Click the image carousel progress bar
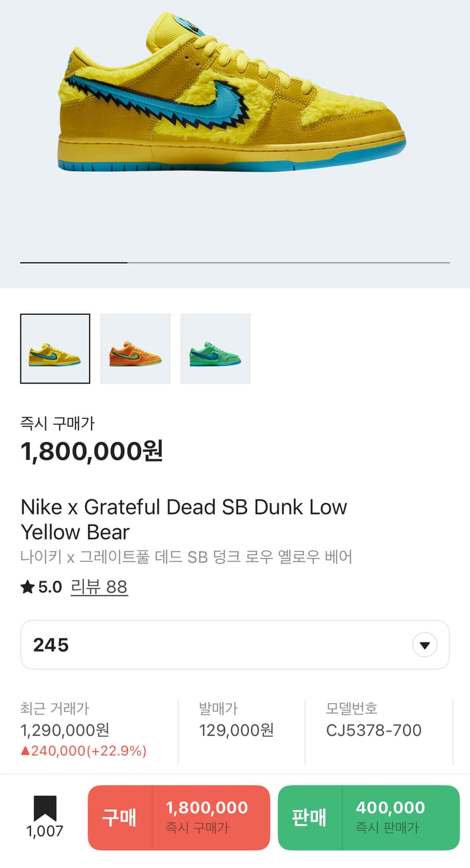 pos(235,263)
